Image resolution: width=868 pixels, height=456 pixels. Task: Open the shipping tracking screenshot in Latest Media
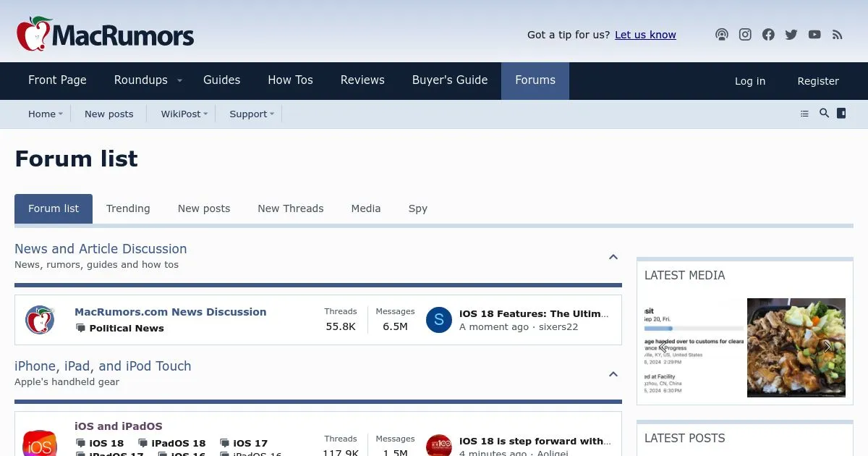694,347
